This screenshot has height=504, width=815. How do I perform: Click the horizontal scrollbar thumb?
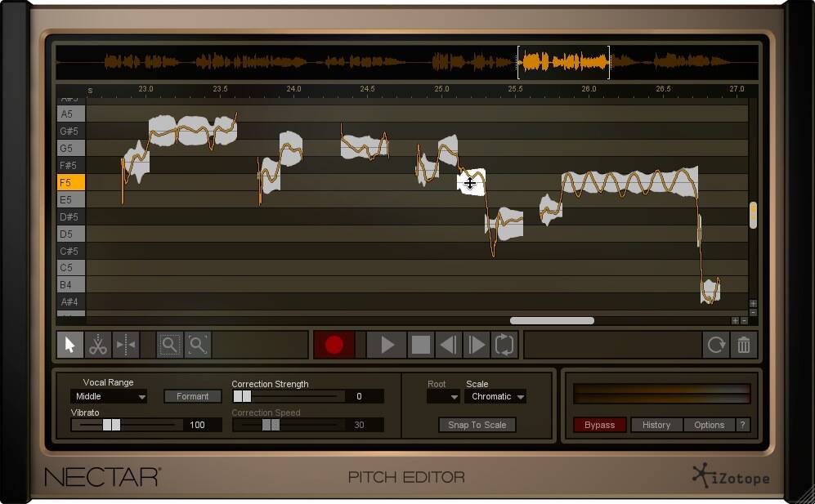tap(552, 320)
